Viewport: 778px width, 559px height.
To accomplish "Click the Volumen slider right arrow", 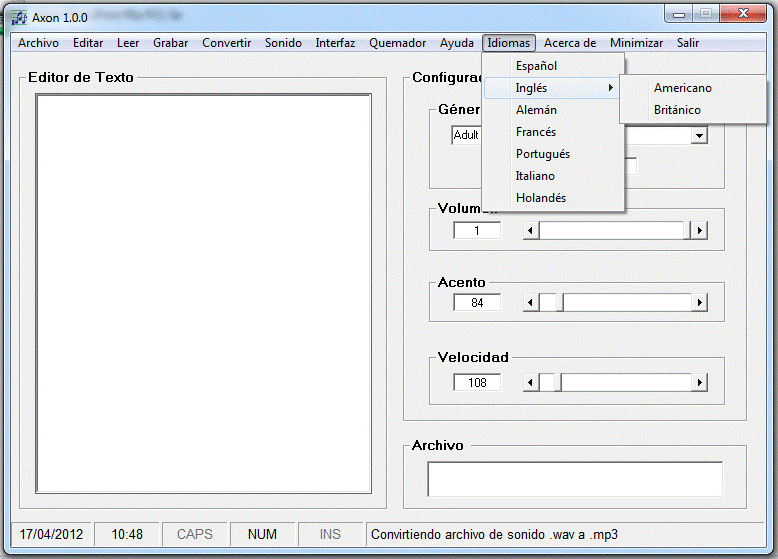I will pyautogui.click(x=699, y=231).
